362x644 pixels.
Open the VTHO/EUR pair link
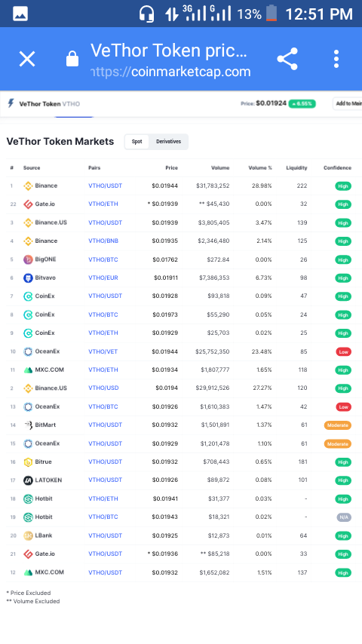point(103,278)
